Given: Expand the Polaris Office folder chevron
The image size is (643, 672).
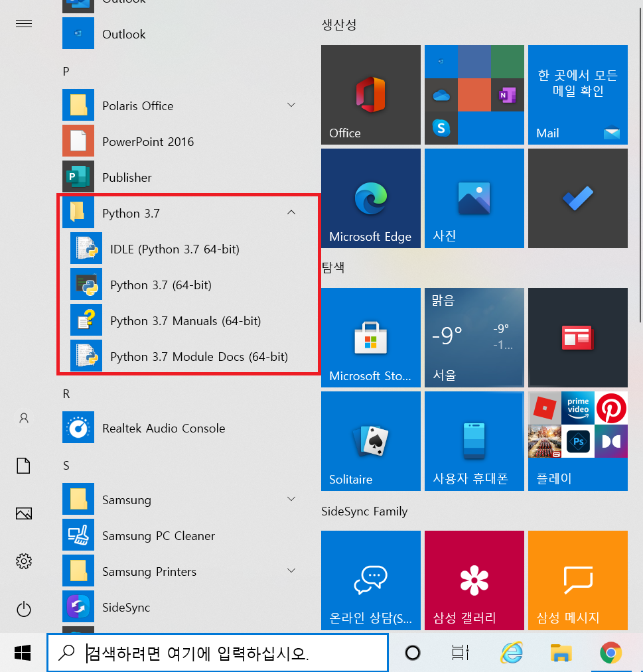Looking at the screenshot, I should [291, 105].
